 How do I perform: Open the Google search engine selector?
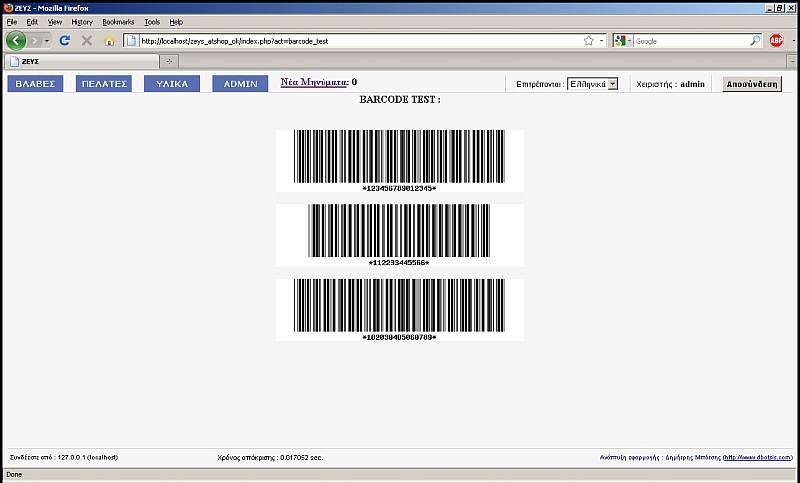coord(623,41)
